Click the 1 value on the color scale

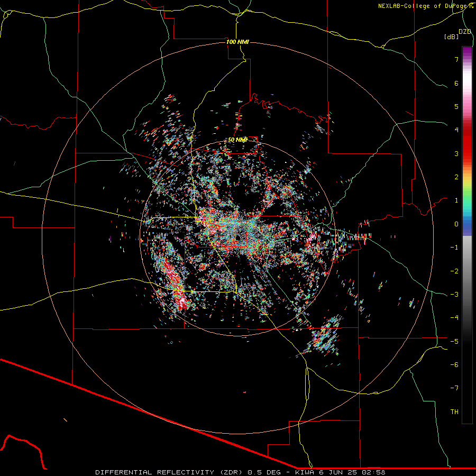(x=456, y=200)
